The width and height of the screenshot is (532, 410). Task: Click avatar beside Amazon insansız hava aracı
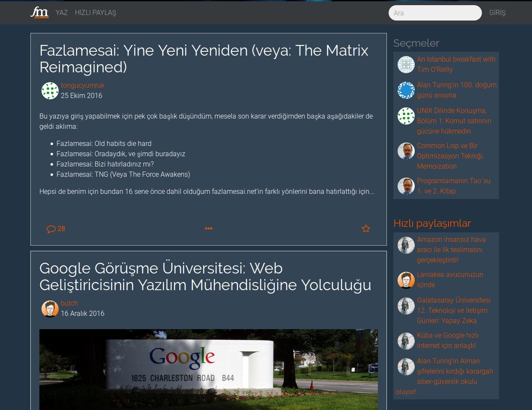406,245
